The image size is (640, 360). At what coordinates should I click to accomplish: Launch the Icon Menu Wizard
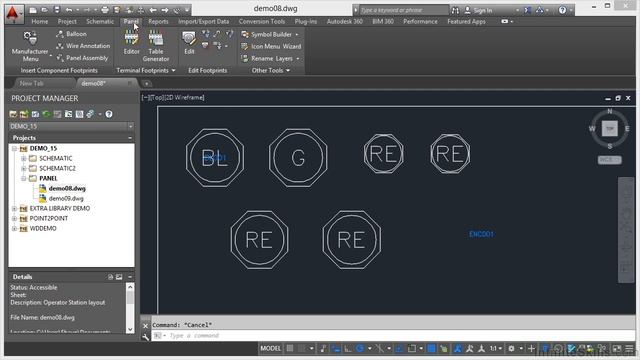(x=271, y=47)
